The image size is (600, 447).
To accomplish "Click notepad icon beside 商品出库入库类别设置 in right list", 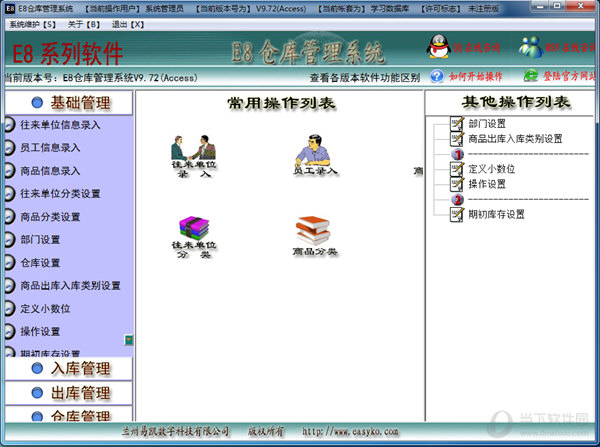I will [457, 139].
